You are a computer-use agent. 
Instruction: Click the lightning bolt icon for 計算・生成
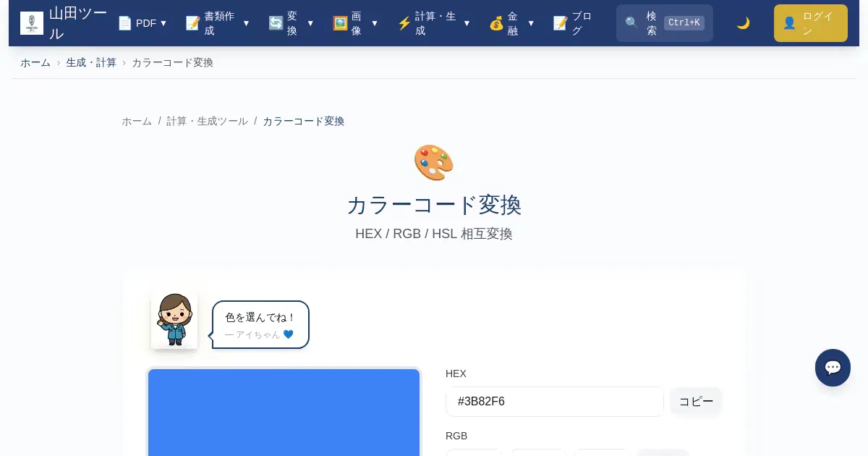[x=404, y=23]
